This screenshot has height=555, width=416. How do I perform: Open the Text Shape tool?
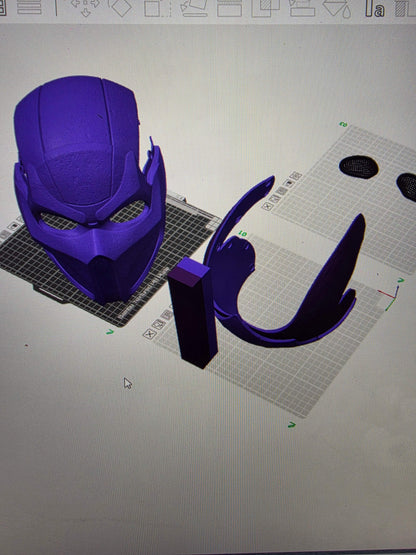pyautogui.click(x=375, y=8)
